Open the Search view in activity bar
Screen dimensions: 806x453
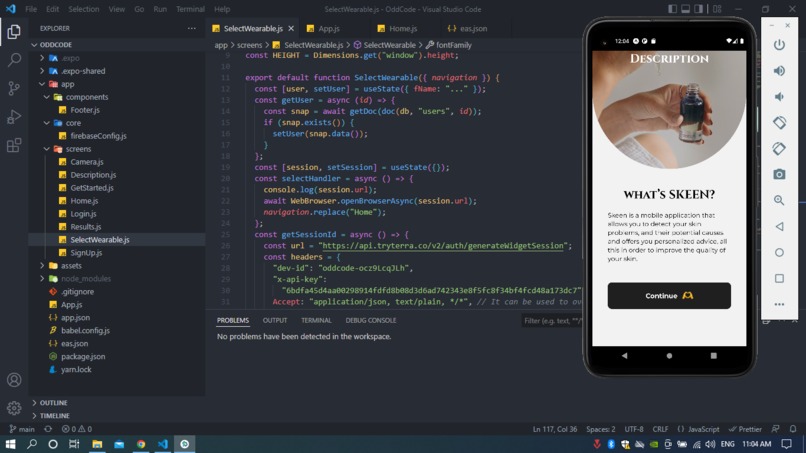tap(14, 60)
